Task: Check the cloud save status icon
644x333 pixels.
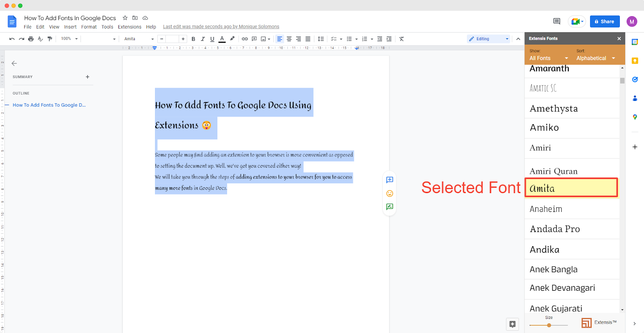Action: click(145, 18)
